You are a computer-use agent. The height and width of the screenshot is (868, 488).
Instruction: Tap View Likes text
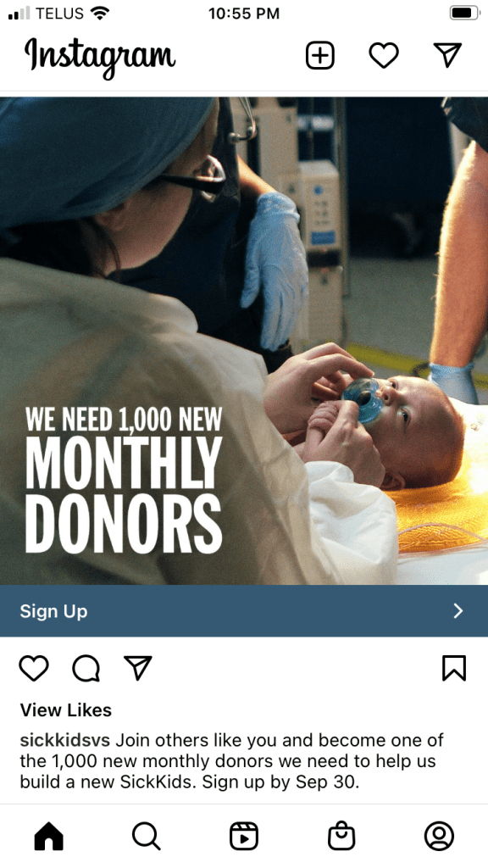click(66, 709)
